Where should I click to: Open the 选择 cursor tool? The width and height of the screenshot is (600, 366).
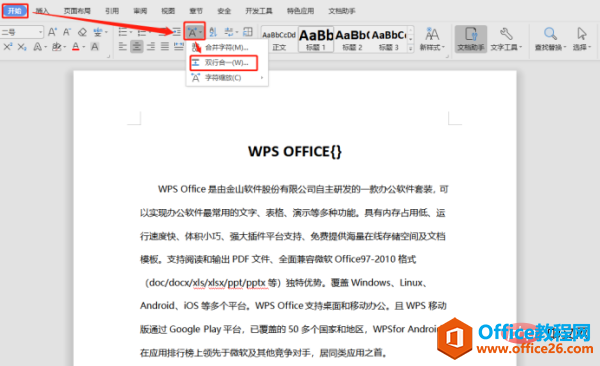582,39
